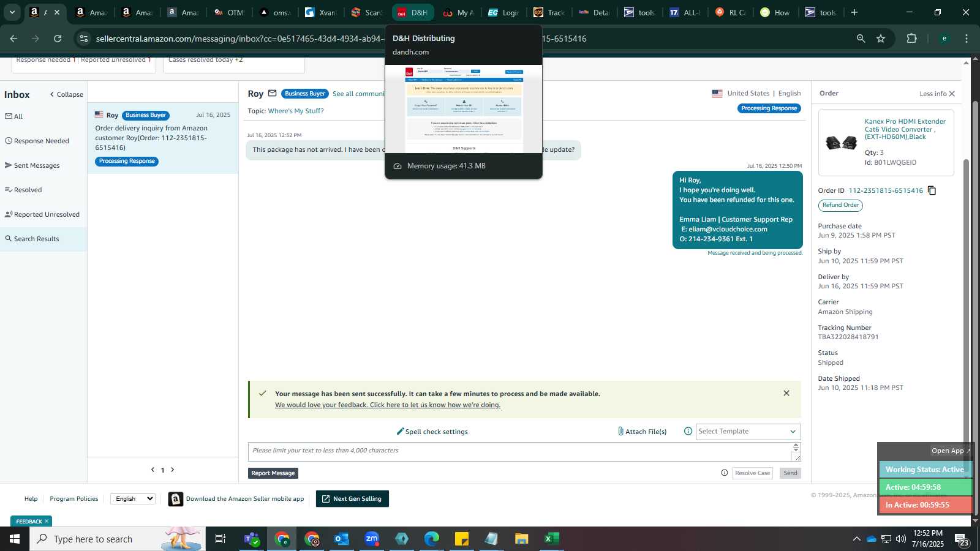Open the All inbox folder

pyautogui.click(x=14, y=116)
